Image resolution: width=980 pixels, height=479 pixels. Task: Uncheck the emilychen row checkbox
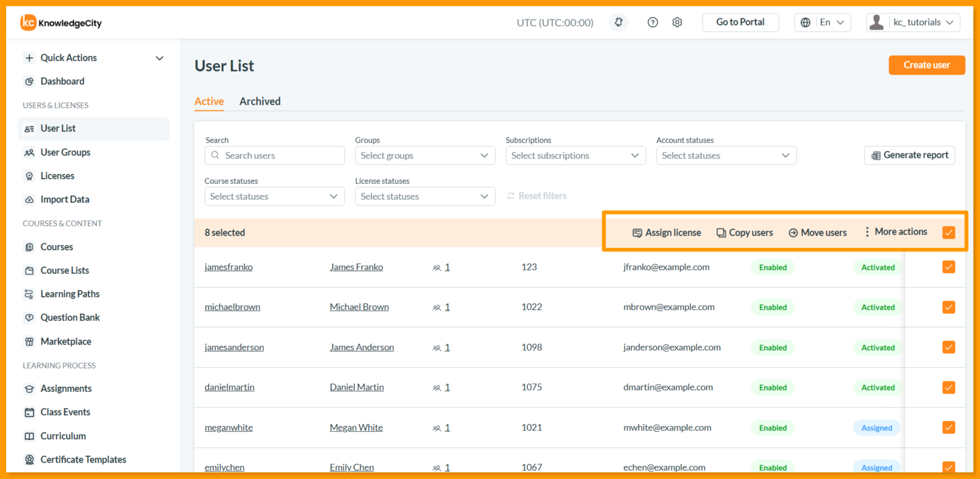949,467
